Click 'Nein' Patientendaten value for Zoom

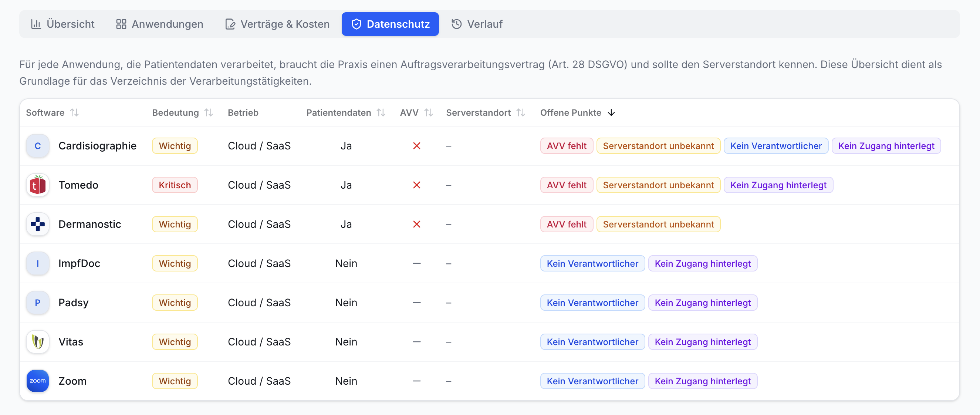click(346, 381)
